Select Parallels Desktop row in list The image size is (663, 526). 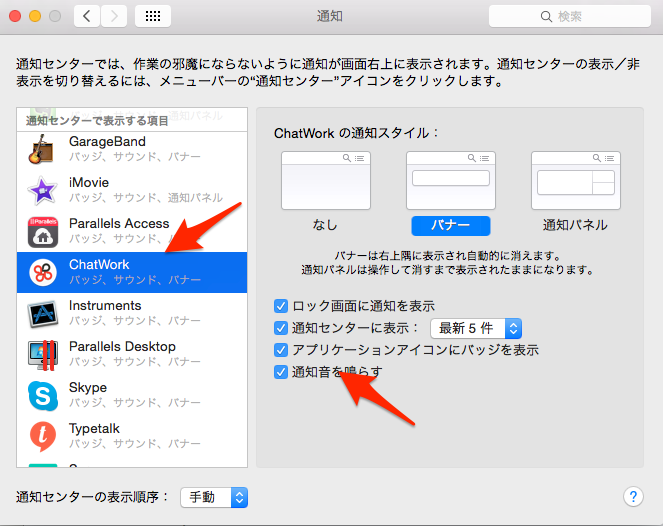pos(132,354)
